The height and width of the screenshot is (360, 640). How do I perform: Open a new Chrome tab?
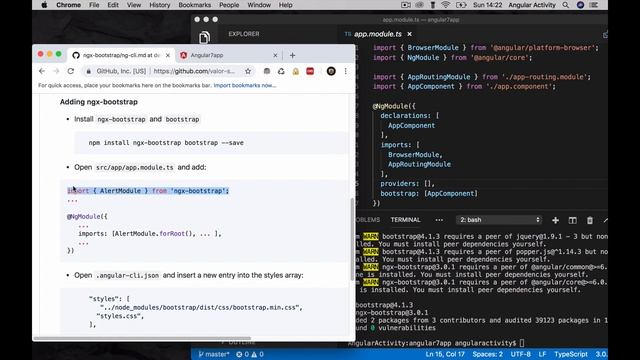tap(292, 55)
